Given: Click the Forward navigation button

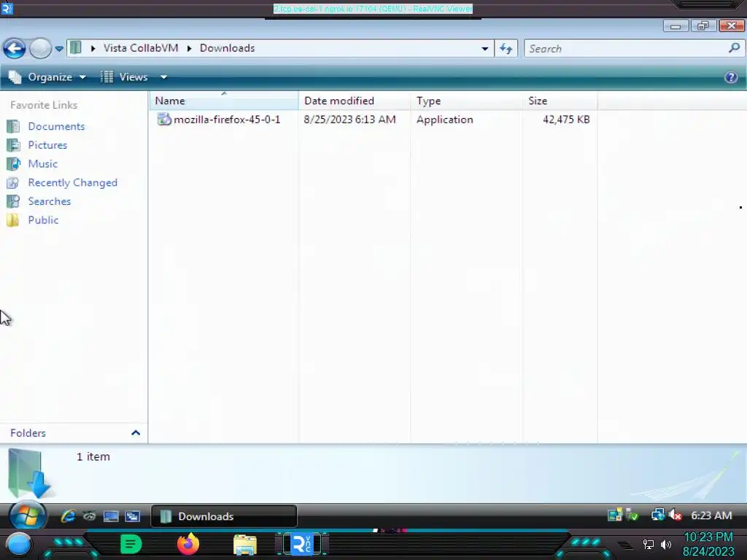Looking at the screenshot, I should (41, 48).
